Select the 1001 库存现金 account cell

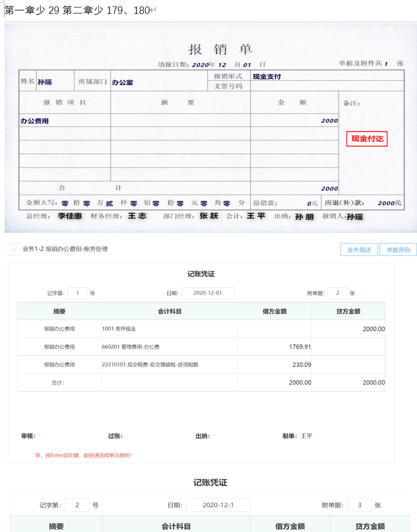click(169, 329)
